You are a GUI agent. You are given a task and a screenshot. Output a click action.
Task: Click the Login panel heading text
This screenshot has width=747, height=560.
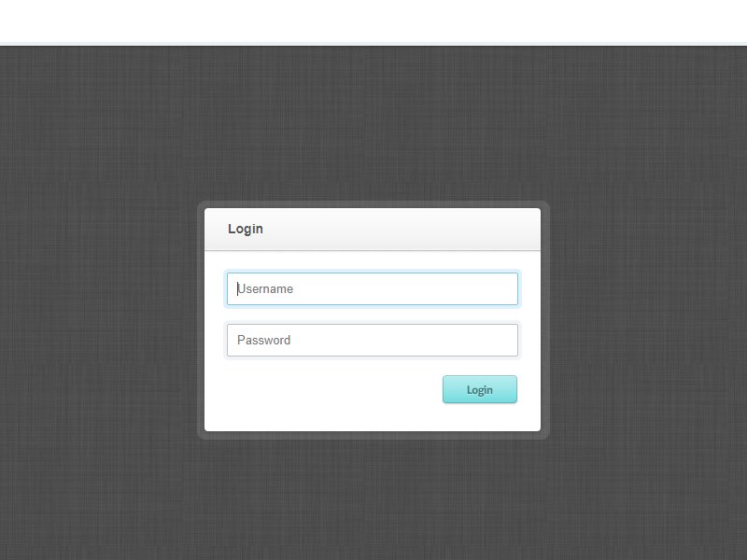click(x=246, y=229)
